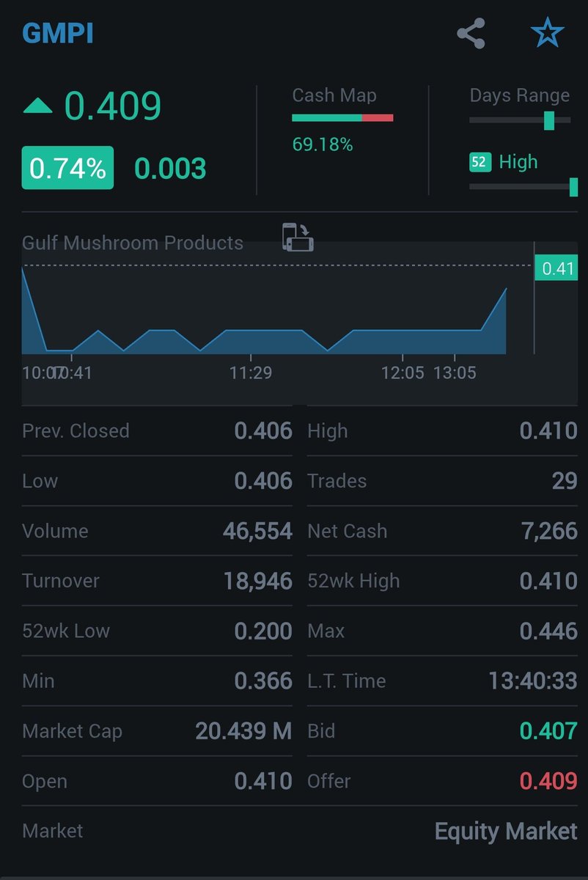Tap the 0.003 change value

(x=170, y=169)
